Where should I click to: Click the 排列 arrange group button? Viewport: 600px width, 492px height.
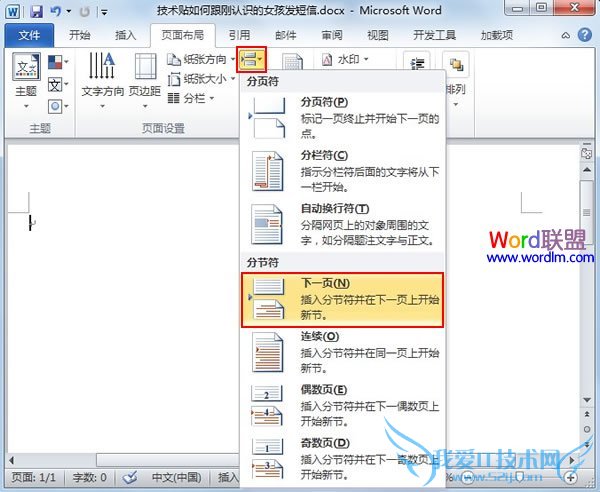[x=455, y=80]
